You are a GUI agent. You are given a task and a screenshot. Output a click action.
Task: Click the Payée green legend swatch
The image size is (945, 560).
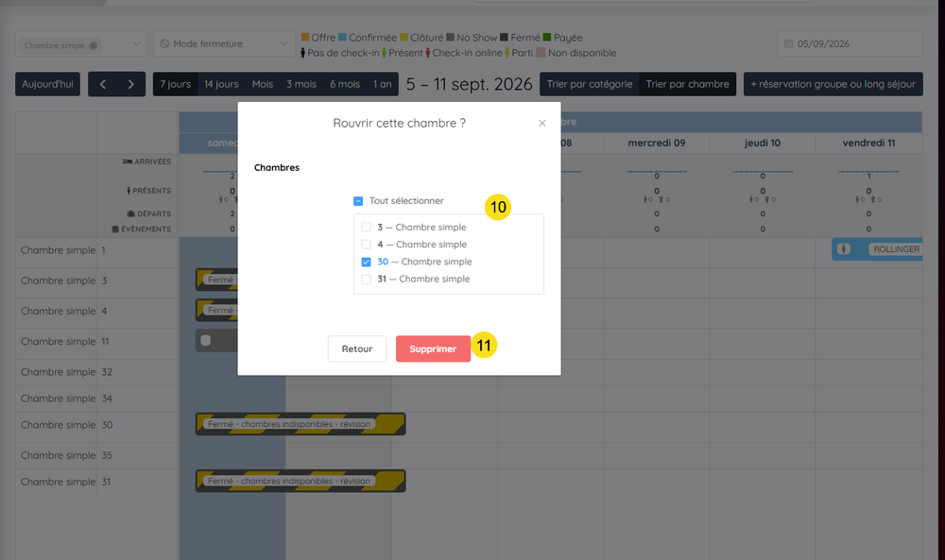[x=547, y=38]
